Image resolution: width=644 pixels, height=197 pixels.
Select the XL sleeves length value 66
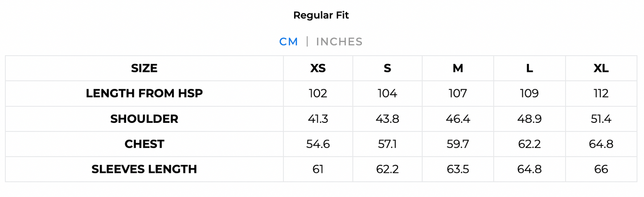[x=601, y=169]
